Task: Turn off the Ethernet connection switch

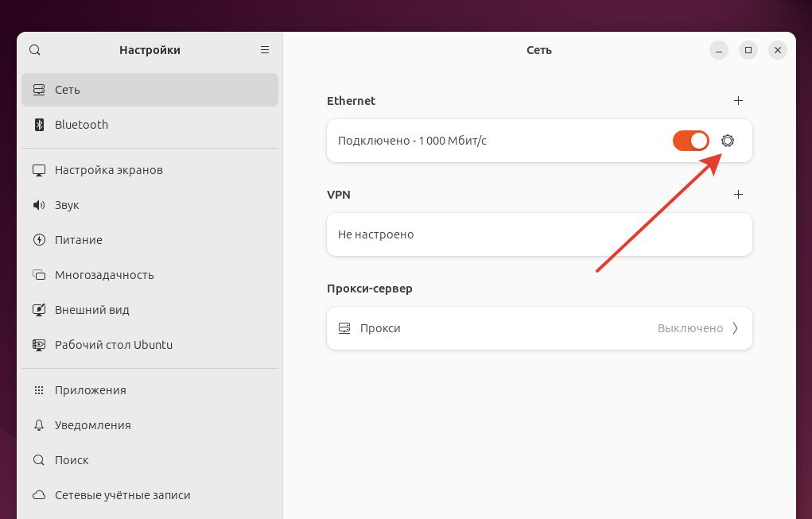Action: (691, 141)
